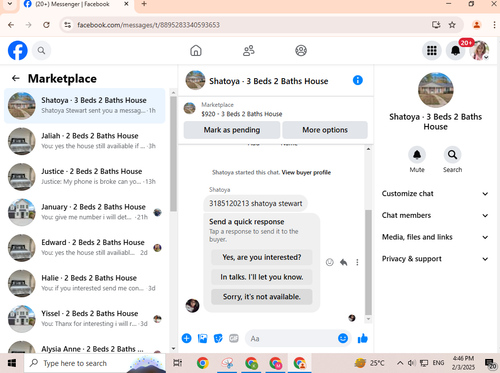Open conversation information blue icon
The image size is (500, 373).
[x=358, y=80]
